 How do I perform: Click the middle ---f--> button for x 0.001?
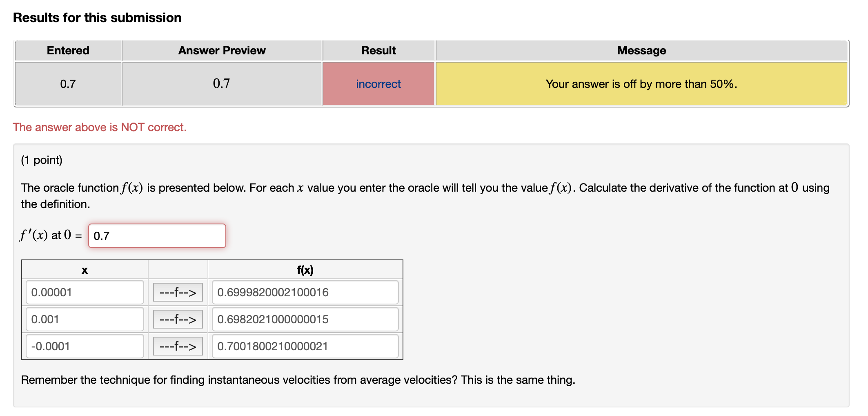pos(178,319)
